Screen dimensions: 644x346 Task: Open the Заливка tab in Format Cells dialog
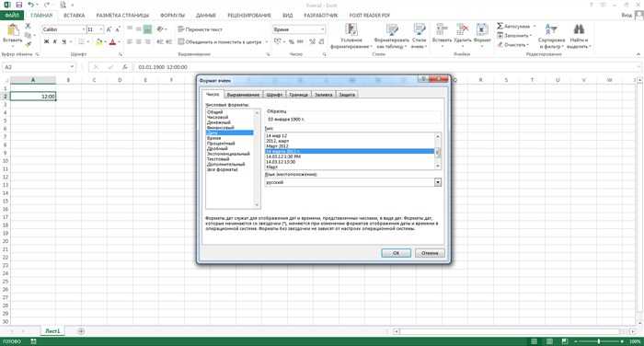324,95
